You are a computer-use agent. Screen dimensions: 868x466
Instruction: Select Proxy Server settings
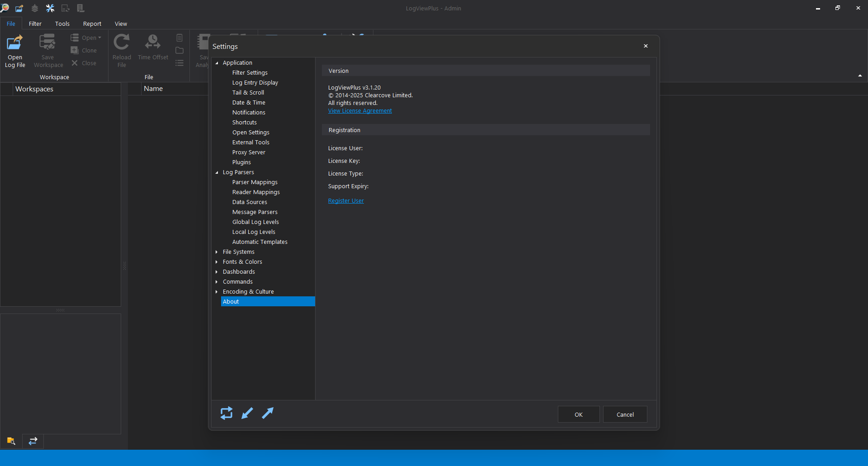point(249,152)
